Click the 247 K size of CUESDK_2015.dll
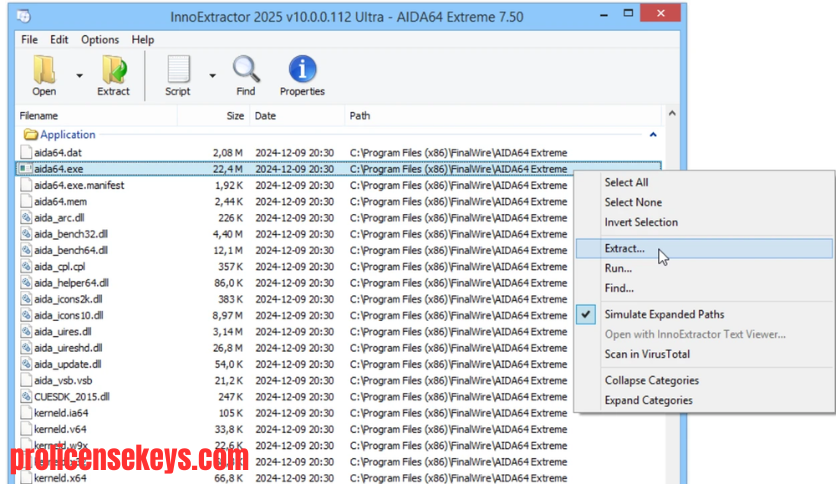The image size is (836, 484). [230, 397]
